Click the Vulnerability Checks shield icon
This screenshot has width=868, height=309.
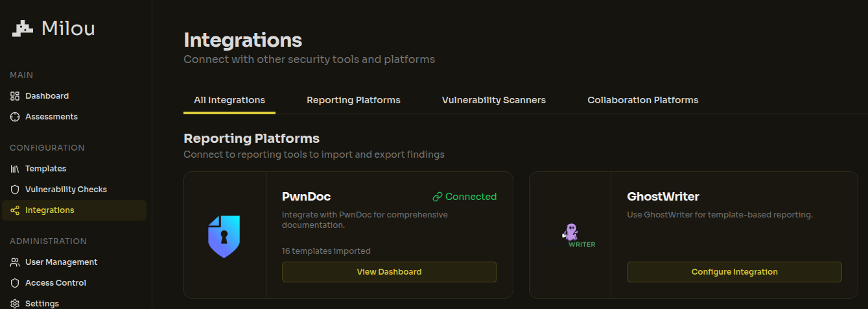click(x=15, y=190)
